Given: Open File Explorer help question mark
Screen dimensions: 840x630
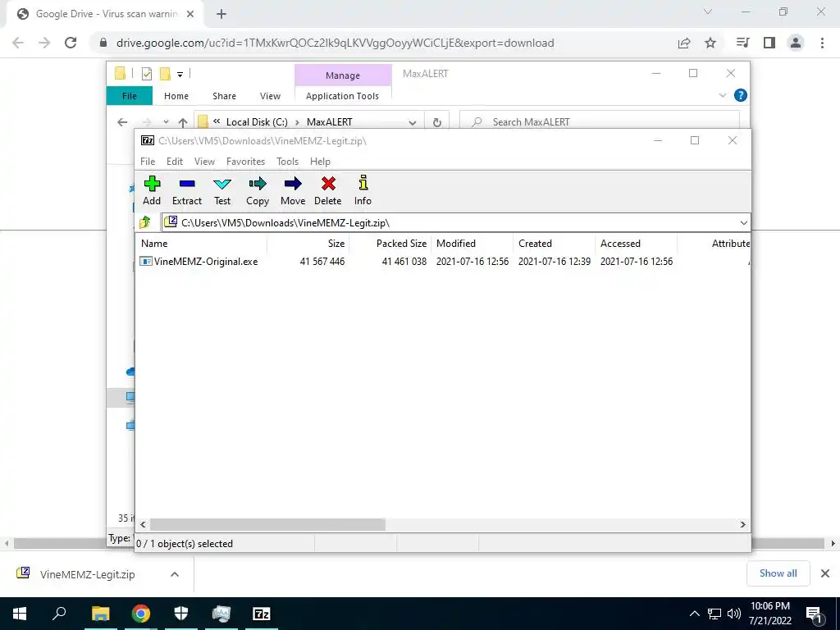Looking at the screenshot, I should 741,95.
